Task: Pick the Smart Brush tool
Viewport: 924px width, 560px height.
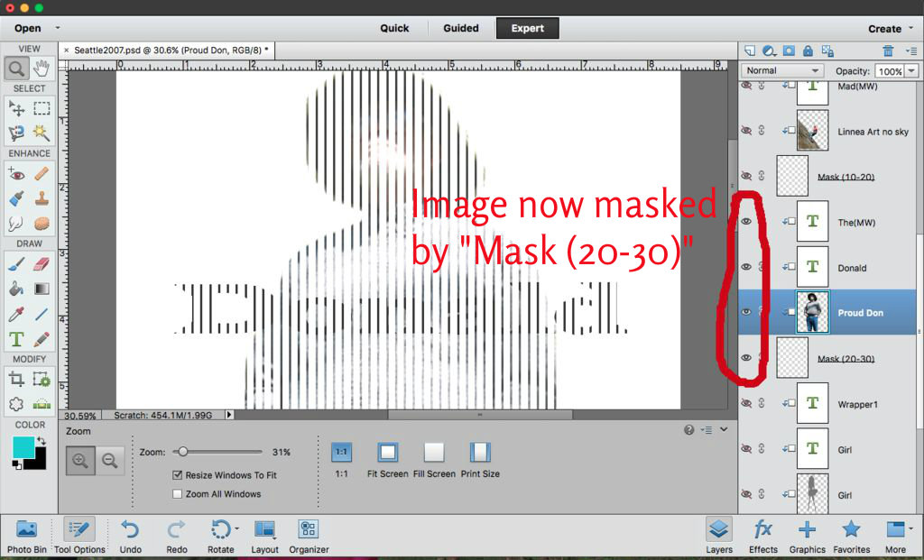Action: coord(16,198)
